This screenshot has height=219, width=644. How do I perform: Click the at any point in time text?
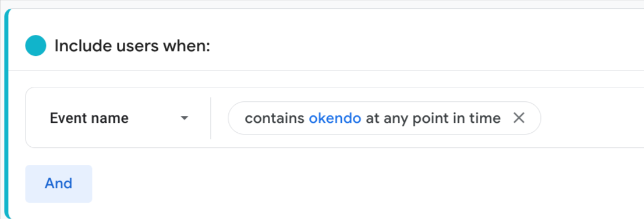pyautogui.click(x=433, y=118)
